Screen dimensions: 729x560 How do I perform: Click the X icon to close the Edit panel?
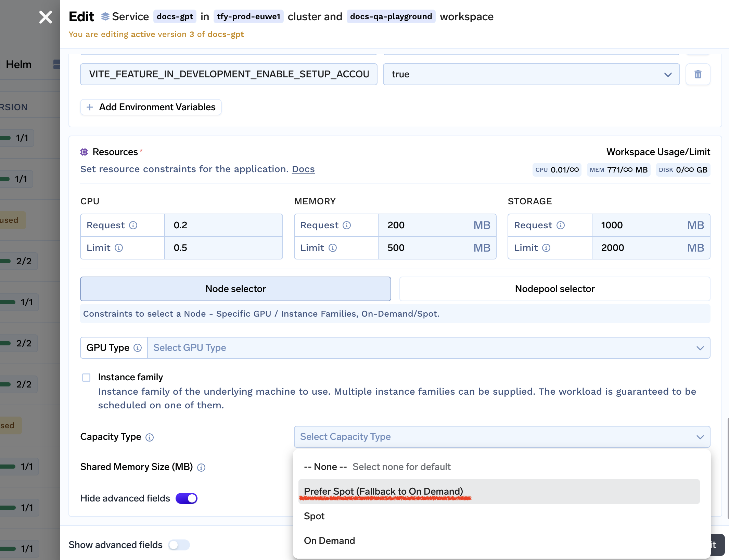tap(46, 17)
